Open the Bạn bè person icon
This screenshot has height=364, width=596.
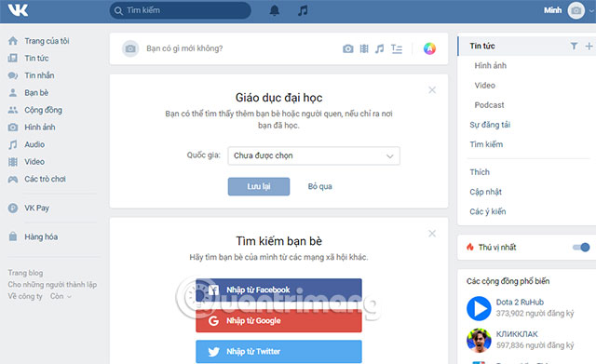point(13,92)
